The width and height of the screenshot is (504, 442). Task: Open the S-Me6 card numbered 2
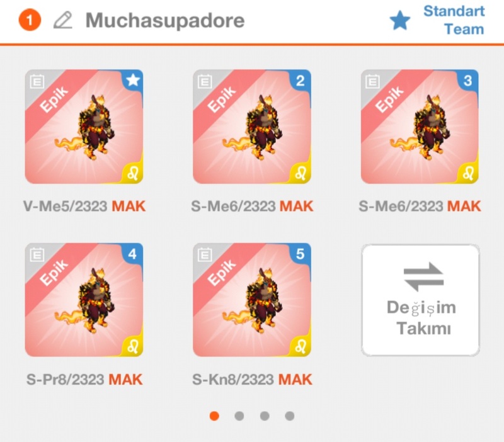pyautogui.click(x=251, y=127)
